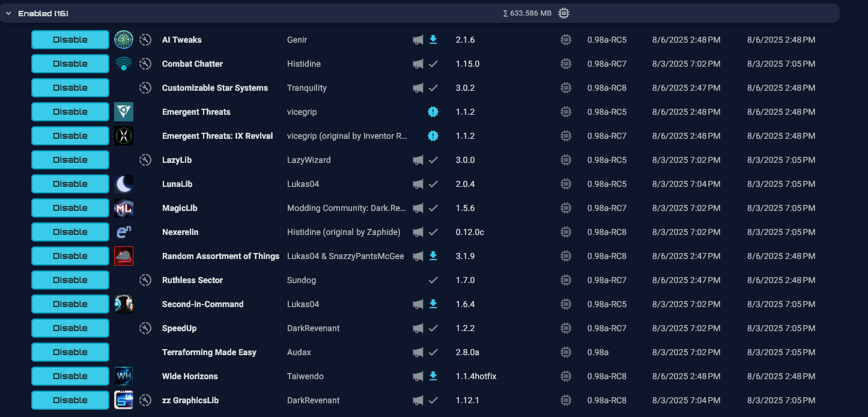This screenshot has height=417, width=868.
Task: Click the Wide Horizons WH icon
Action: [124, 376]
